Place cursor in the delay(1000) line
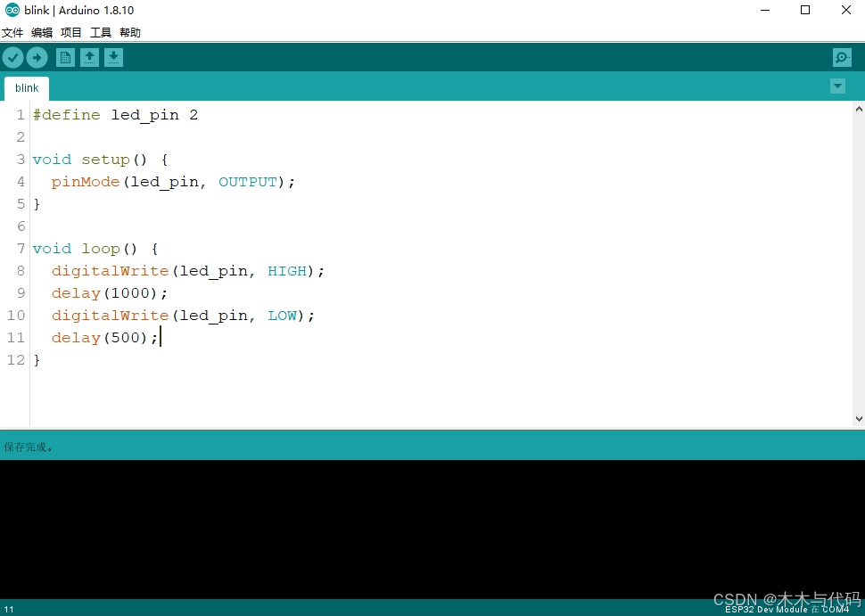 pyautogui.click(x=107, y=292)
